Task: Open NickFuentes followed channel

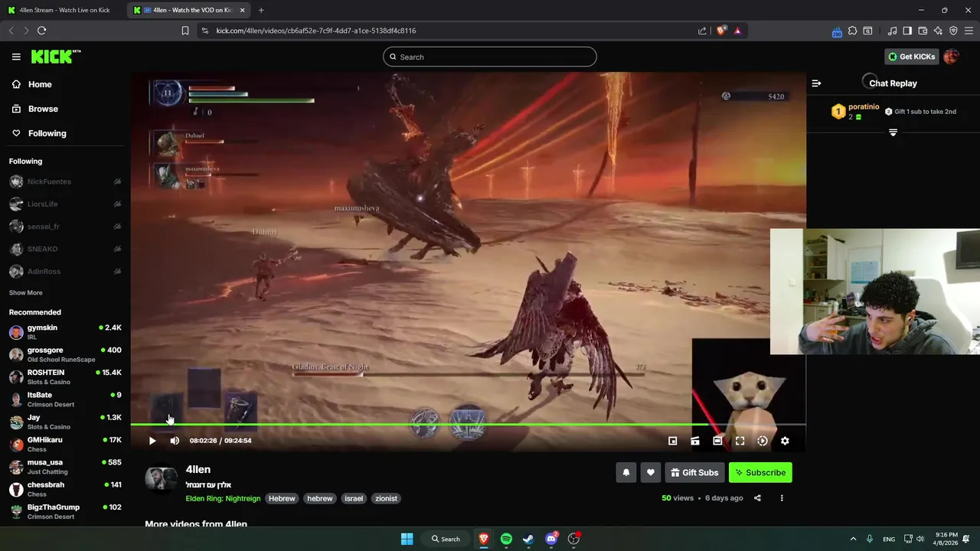Action: [65, 181]
